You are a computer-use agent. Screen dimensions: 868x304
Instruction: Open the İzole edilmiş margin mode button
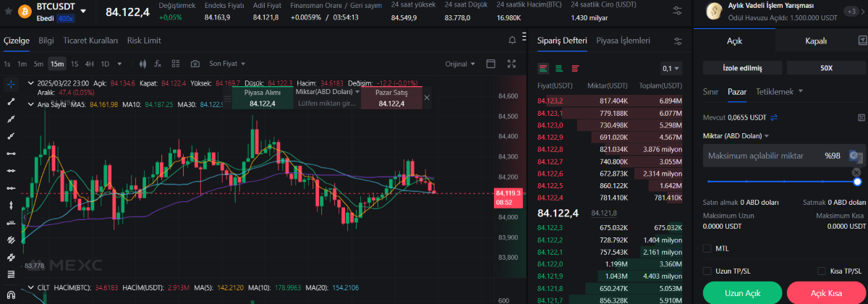tap(742, 68)
